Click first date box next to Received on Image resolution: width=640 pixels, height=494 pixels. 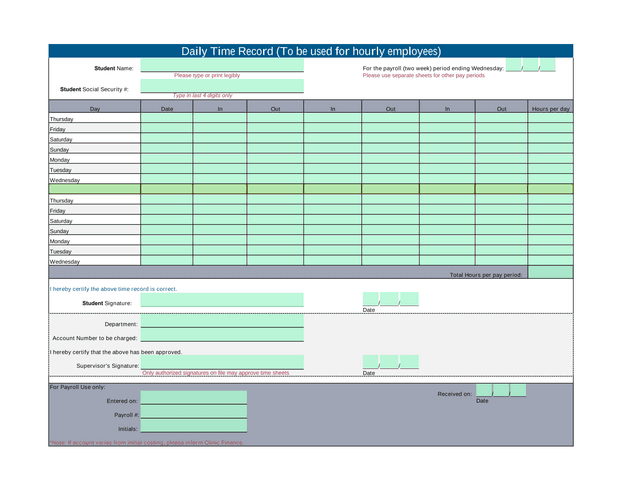coord(484,390)
